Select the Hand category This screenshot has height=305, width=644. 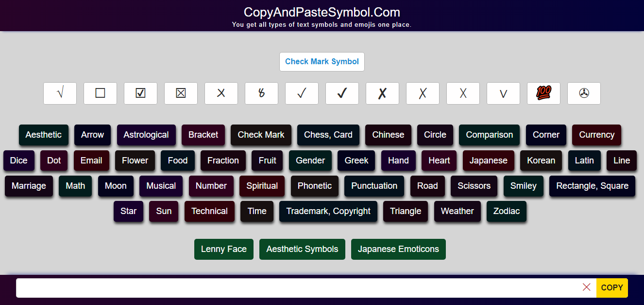pos(398,161)
